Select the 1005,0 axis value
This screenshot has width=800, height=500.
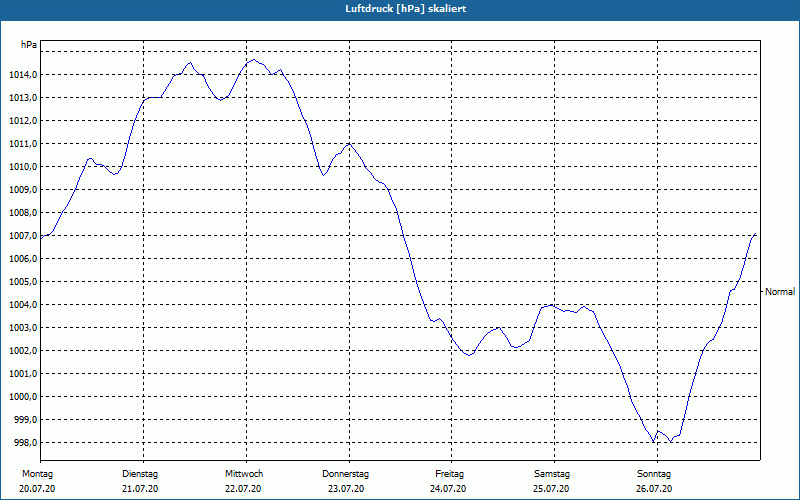23,282
